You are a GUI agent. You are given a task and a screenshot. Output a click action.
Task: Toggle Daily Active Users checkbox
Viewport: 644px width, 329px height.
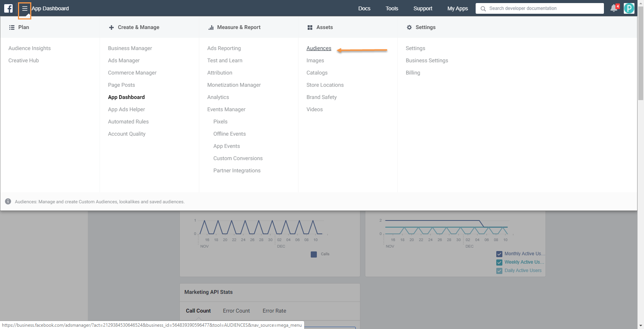tap(499, 271)
